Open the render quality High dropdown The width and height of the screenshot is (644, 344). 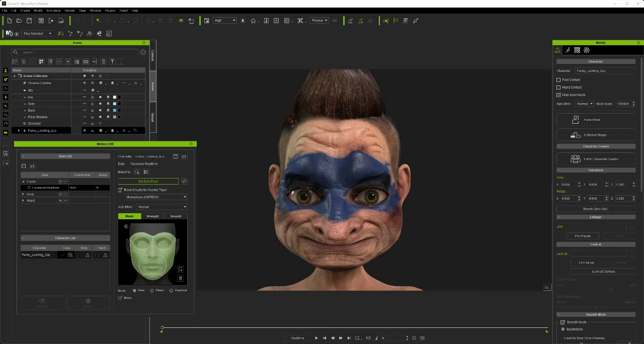pyautogui.click(x=224, y=21)
